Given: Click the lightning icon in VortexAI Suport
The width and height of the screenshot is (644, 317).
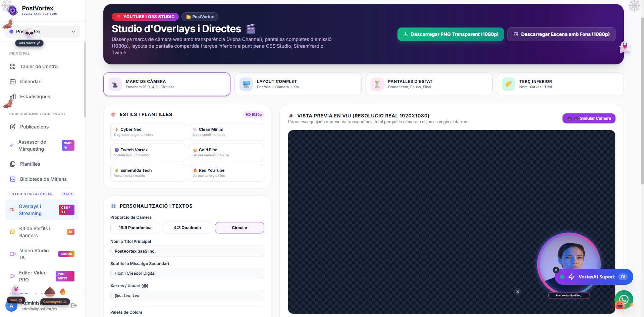Looking at the screenshot, I should (572, 277).
